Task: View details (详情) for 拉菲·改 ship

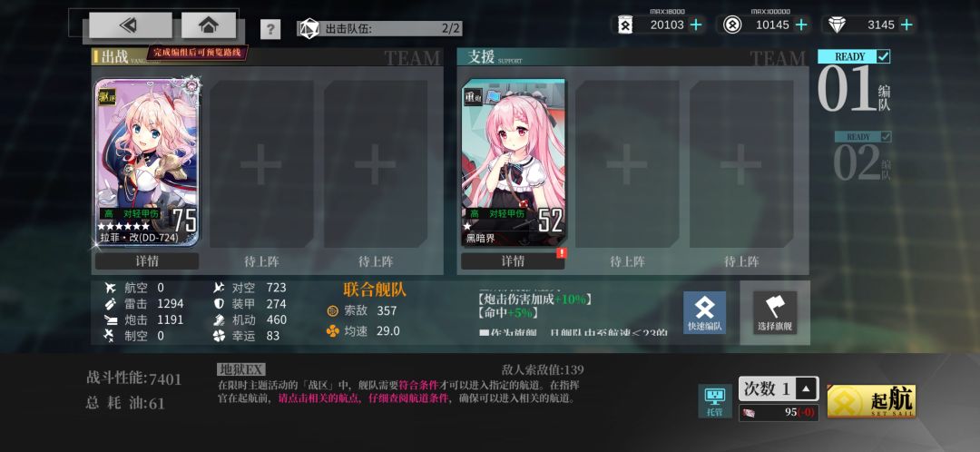Action: click(147, 261)
